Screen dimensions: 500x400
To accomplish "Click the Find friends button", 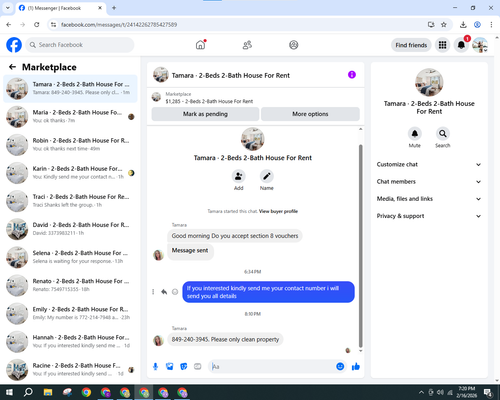I will (411, 45).
